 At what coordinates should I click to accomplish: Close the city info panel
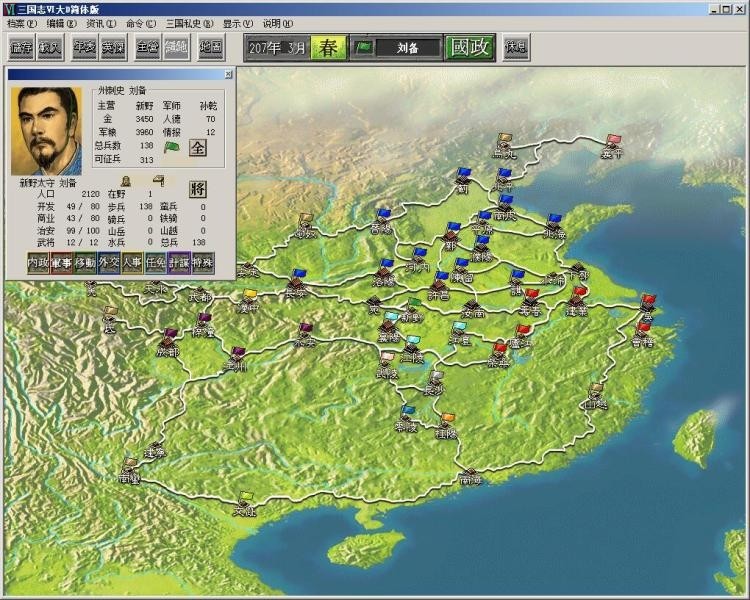coord(229,74)
